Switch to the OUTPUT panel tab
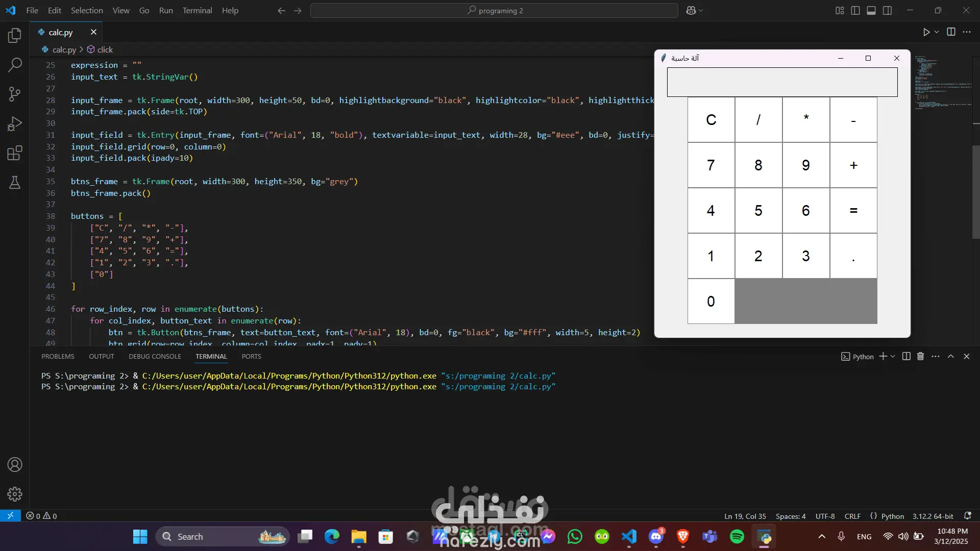This screenshot has width=980, height=551. [x=102, y=356]
